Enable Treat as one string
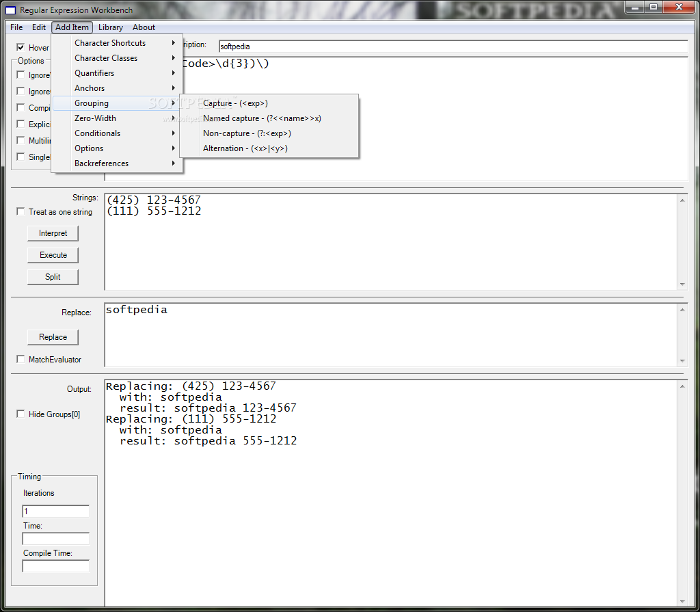This screenshot has height=612, width=700. (21, 212)
